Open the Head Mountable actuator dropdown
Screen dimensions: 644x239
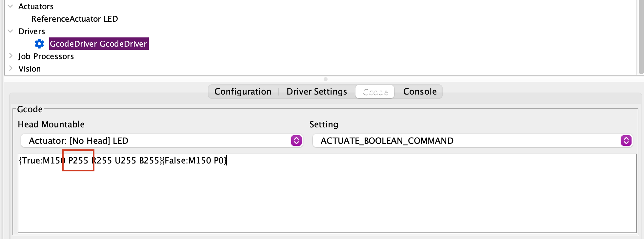coord(161,141)
